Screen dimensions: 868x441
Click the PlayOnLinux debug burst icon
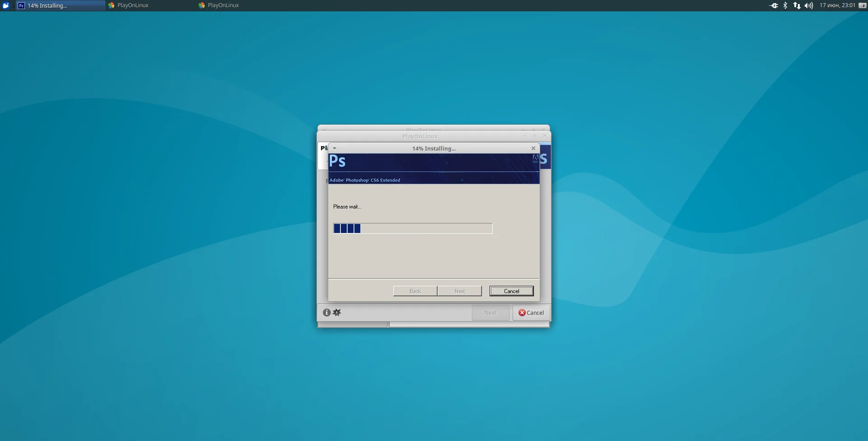337,313
